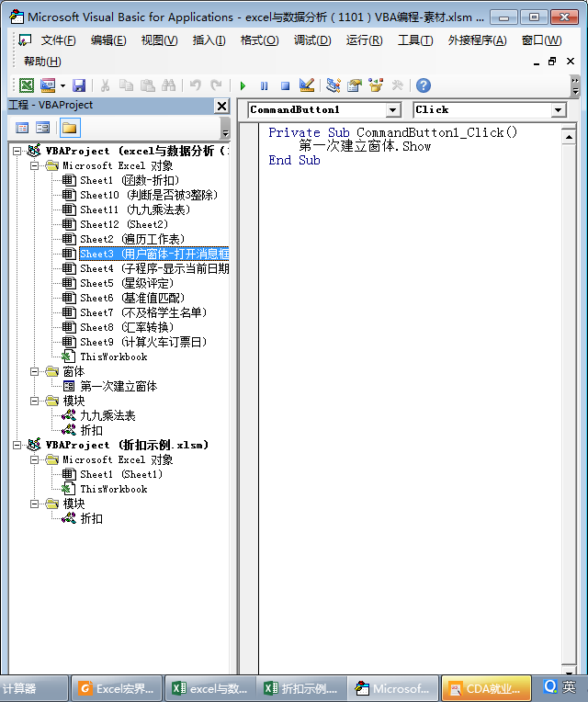Image resolution: width=588 pixels, height=702 pixels.
Task: Select Sheet8 (汇率转换)
Action: (127, 328)
